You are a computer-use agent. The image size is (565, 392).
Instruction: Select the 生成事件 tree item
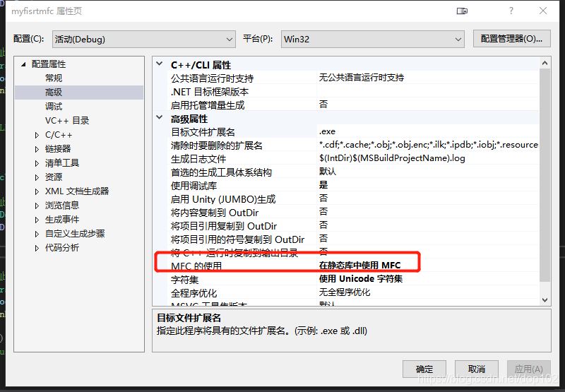coord(62,220)
